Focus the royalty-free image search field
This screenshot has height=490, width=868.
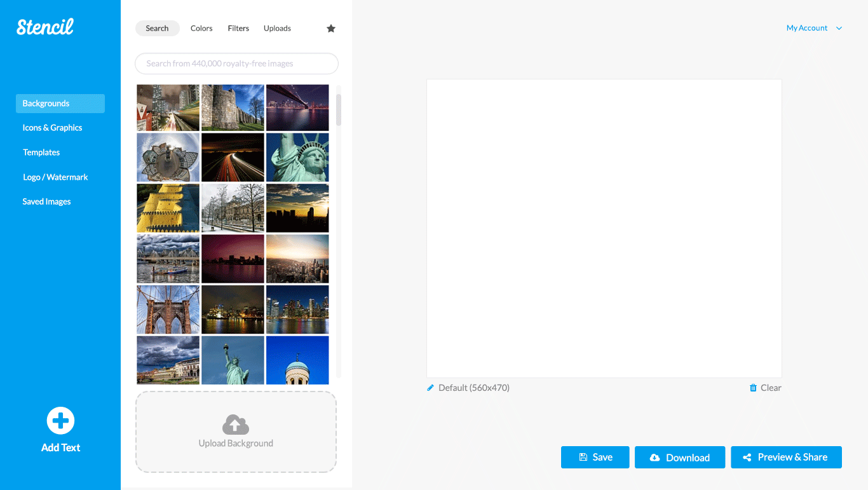236,64
